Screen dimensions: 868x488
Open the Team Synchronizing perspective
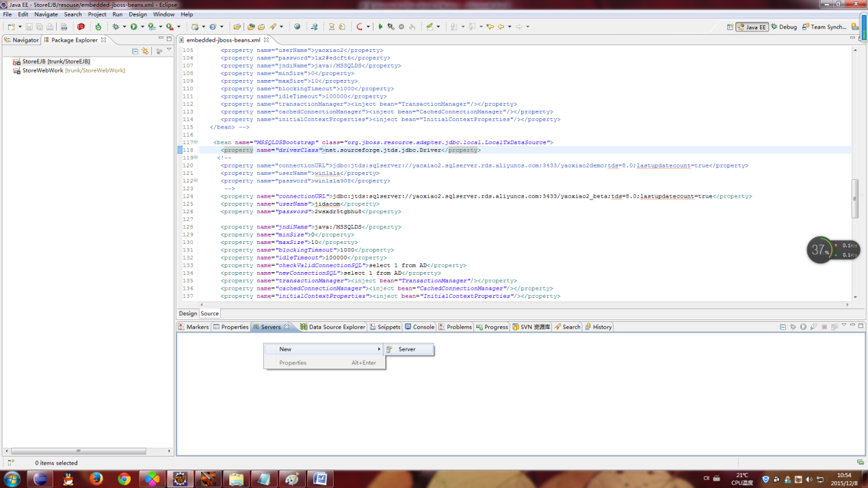[x=824, y=27]
